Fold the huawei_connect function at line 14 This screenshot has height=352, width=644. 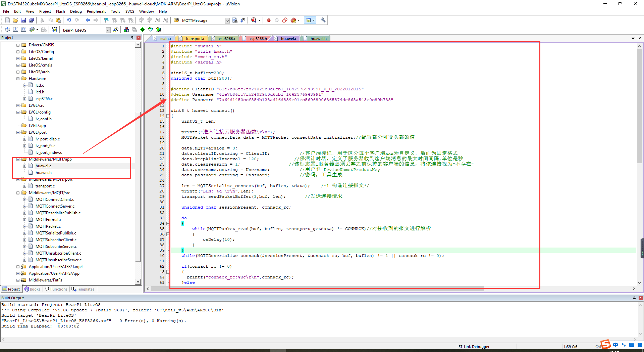[x=168, y=116]
